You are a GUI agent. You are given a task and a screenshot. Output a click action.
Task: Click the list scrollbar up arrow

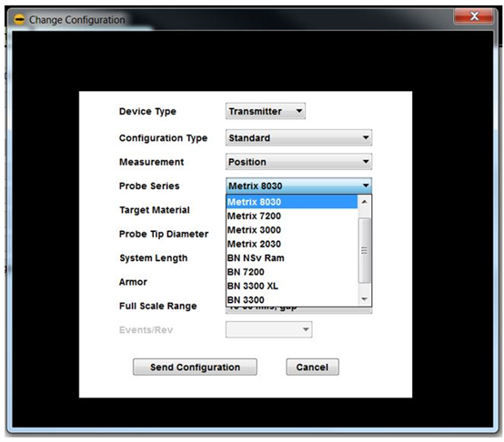[x=365, y=202]
